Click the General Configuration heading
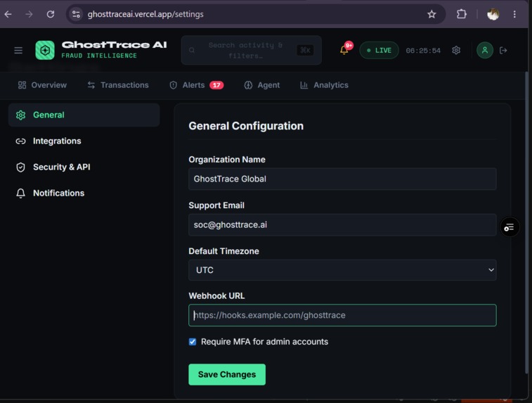 [x=246, y=126]
